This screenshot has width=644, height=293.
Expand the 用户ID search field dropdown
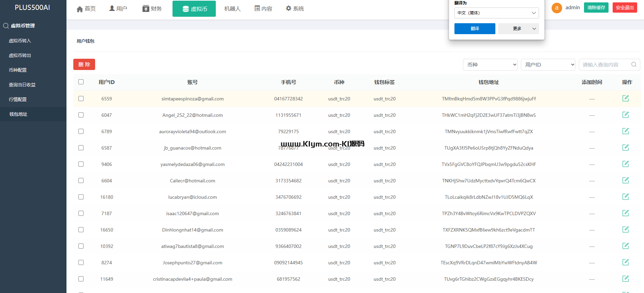tap(548, 65)
